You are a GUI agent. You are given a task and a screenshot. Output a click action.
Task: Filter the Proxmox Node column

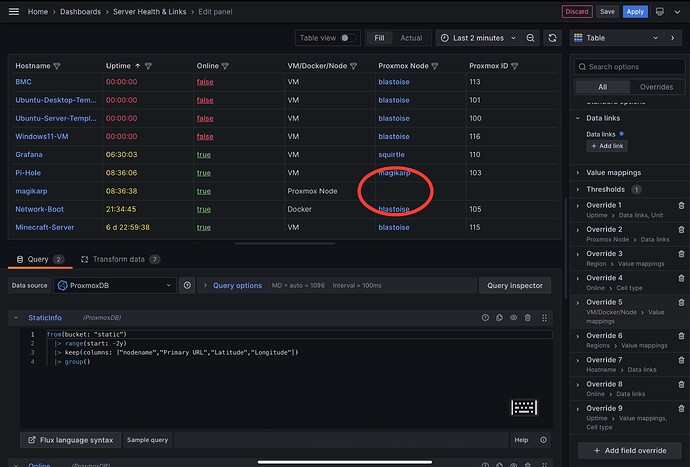[435, 66]
